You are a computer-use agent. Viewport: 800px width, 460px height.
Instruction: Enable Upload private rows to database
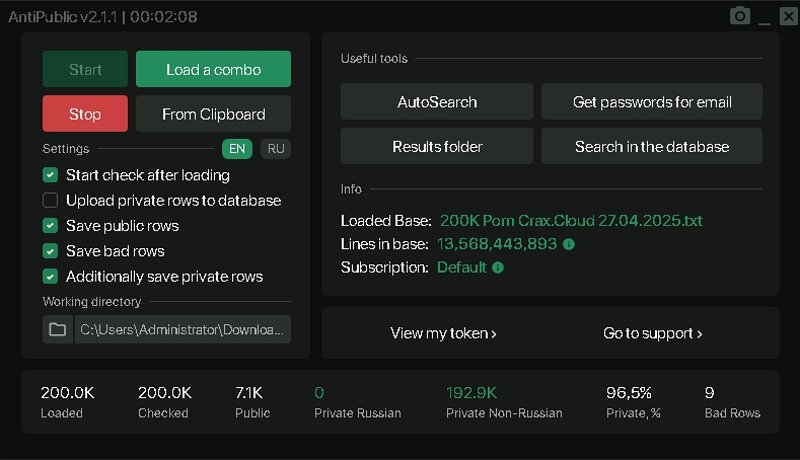[x=50, y=200]
